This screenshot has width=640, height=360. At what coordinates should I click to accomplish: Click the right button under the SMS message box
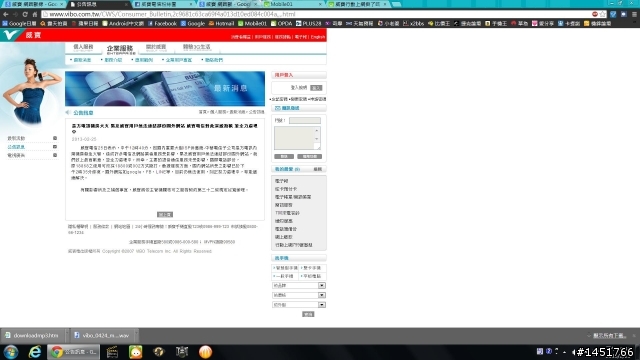309,156
